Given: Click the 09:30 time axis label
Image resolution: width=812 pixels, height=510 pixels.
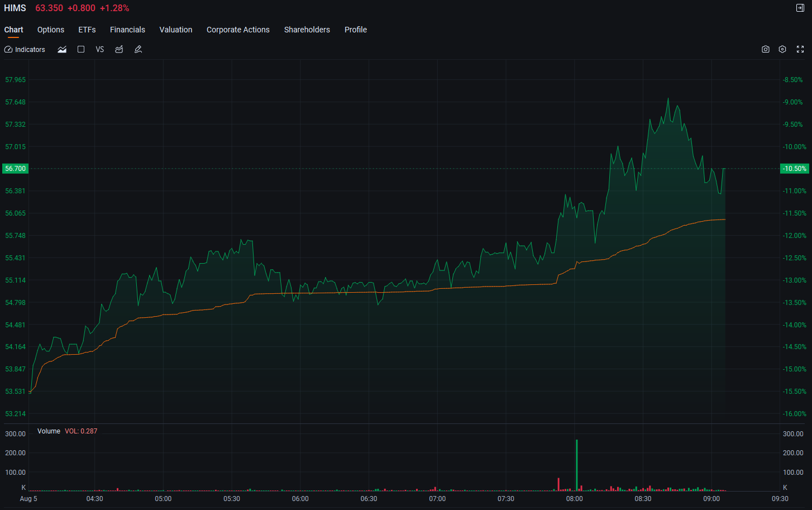Looking at the screenshot, I should pos(780,499).
